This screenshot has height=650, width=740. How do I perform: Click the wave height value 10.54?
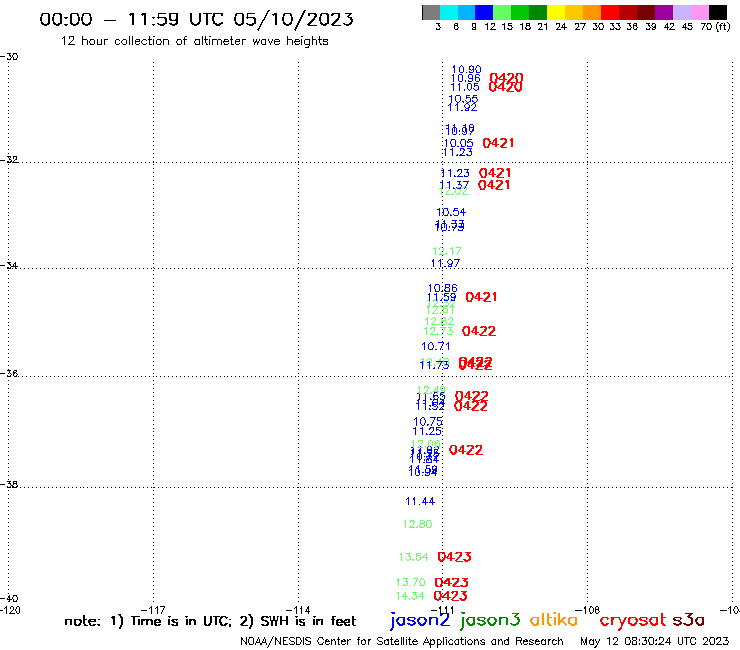(451, 212)
